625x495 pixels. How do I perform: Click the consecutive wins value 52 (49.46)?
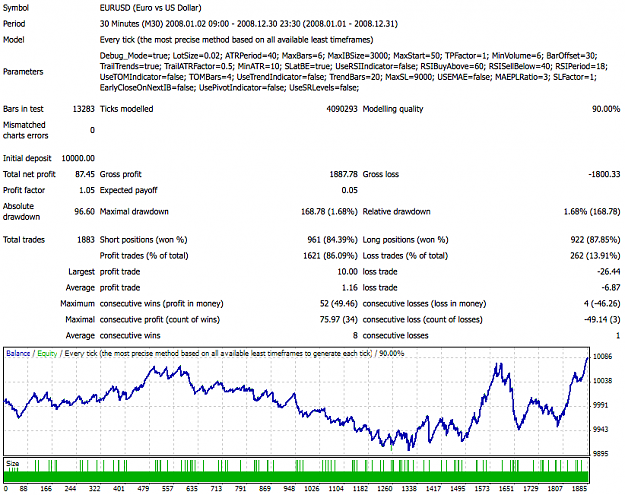(x=338, y=304)
